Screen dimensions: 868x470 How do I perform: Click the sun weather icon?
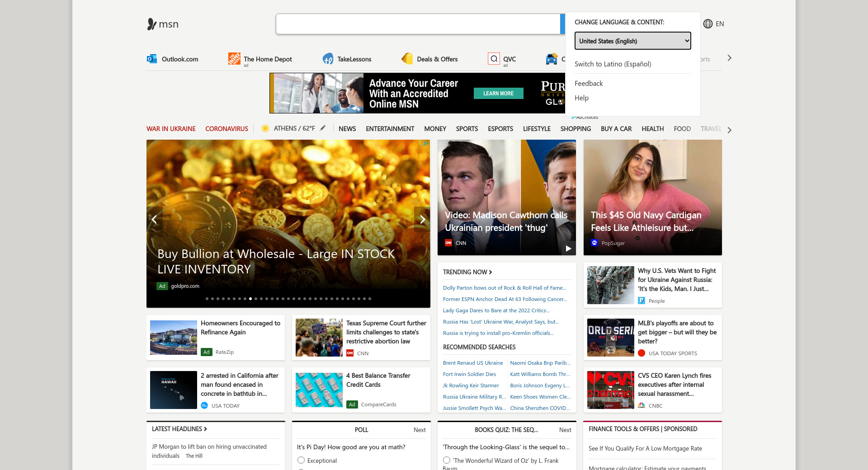(265, 128)
